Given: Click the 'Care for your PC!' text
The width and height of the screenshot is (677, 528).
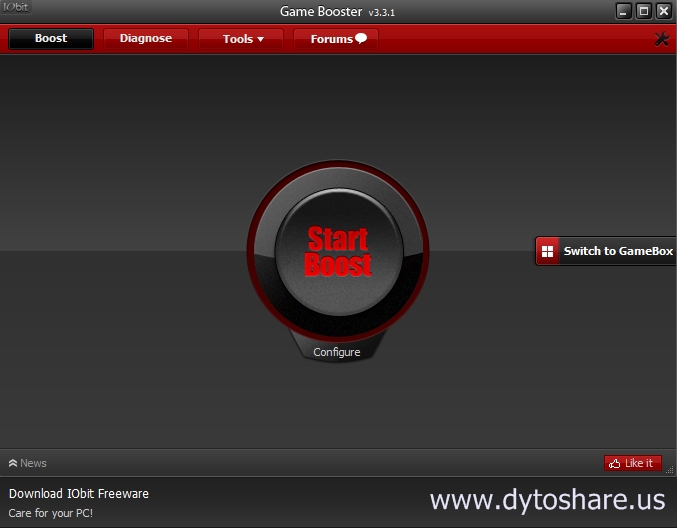Looking at the screenshot, I should [51, 513].
